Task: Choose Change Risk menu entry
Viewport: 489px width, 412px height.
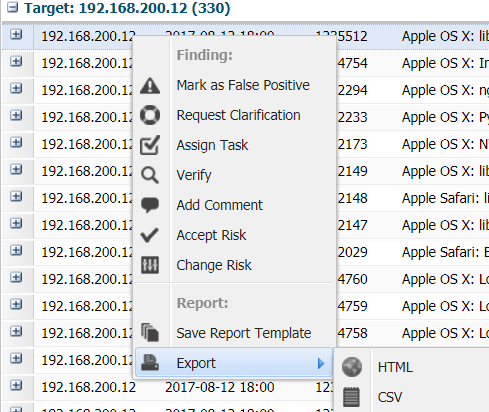Action: [x=214, y=265]
